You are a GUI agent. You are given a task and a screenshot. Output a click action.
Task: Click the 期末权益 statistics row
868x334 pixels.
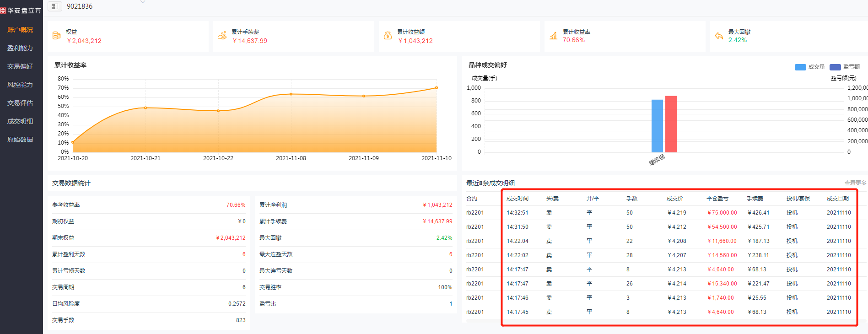point(149,238)
